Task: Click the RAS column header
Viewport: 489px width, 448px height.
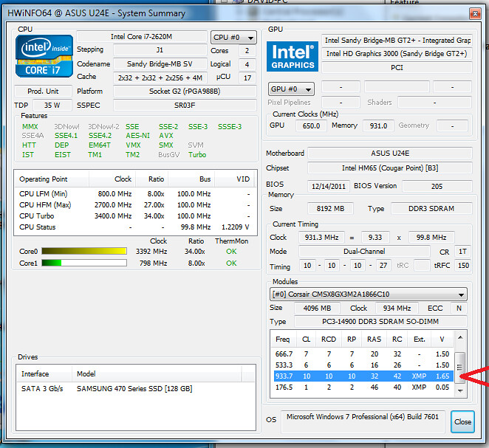Action: [375, 339]
